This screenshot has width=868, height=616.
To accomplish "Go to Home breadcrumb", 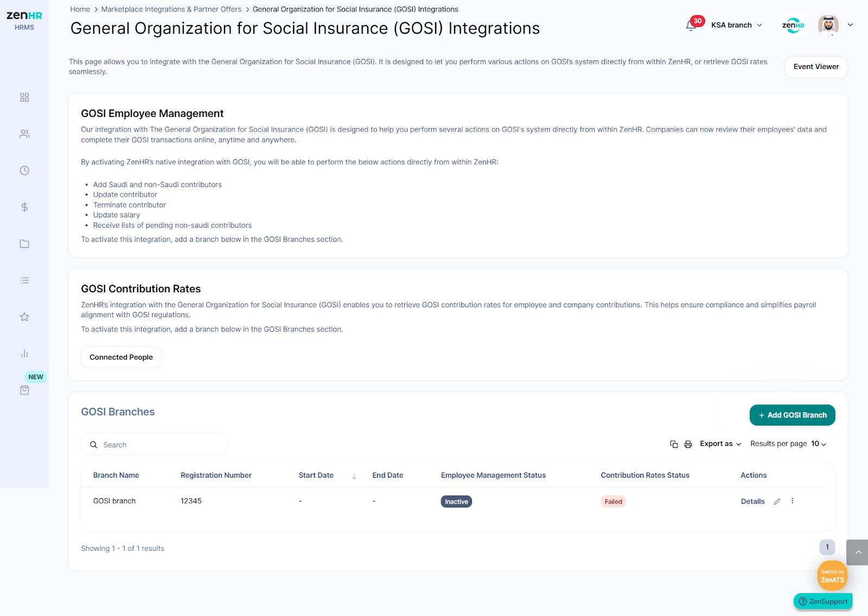I will pos(80,9).
